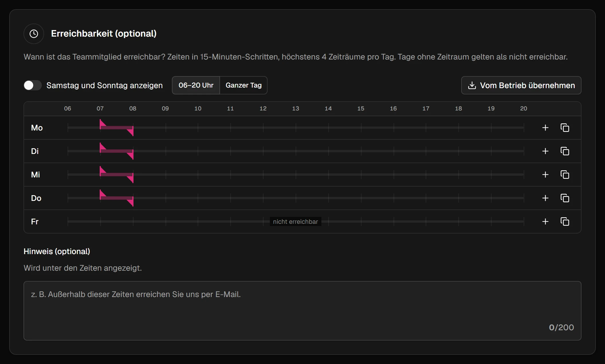Screen dimensions: 605x364
Task: Click the 20 hour header label
Action: tap(524, 108)
